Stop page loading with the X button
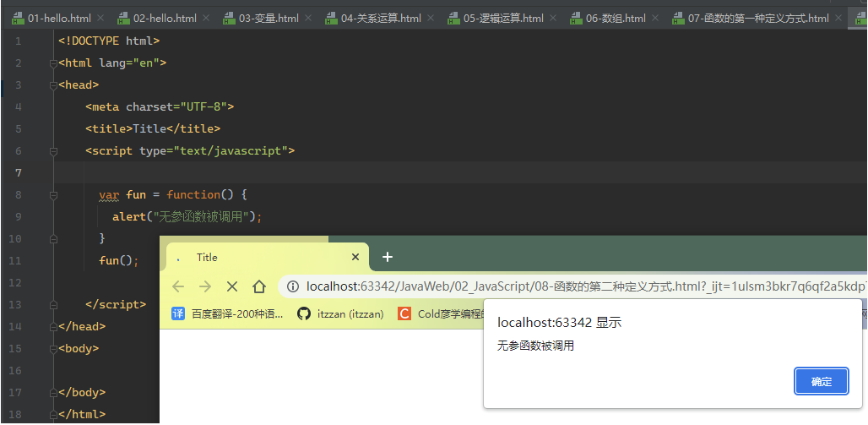The image size is (868, 425). [232, 286]
